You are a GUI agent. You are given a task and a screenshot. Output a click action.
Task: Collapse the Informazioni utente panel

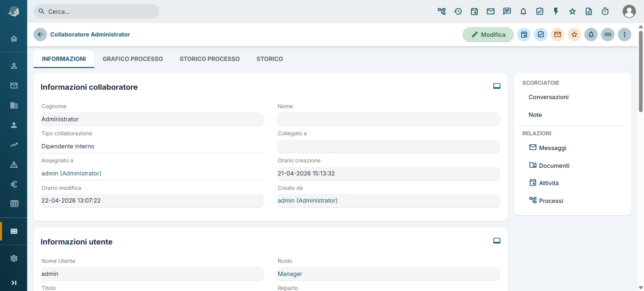497,241
